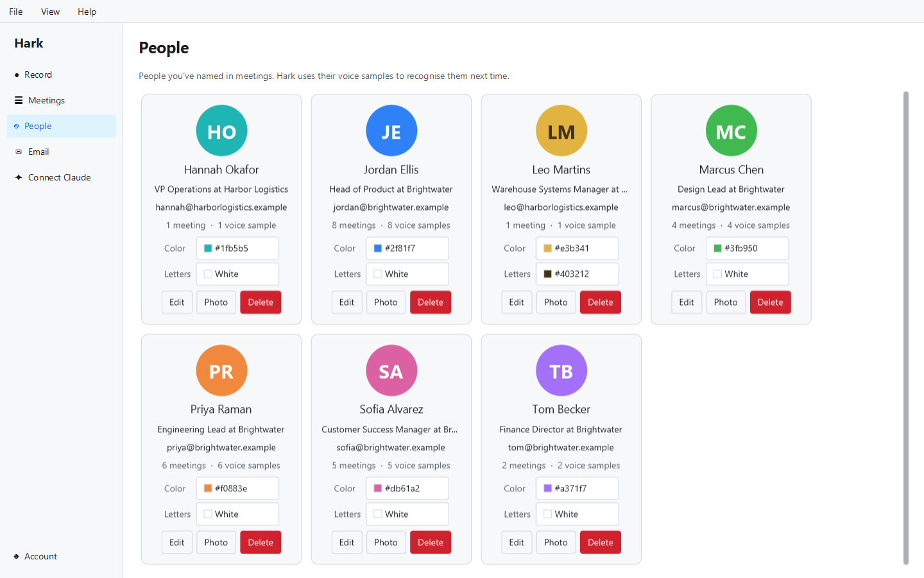Open Marcus Chen's green color swatch

(718, 249)
